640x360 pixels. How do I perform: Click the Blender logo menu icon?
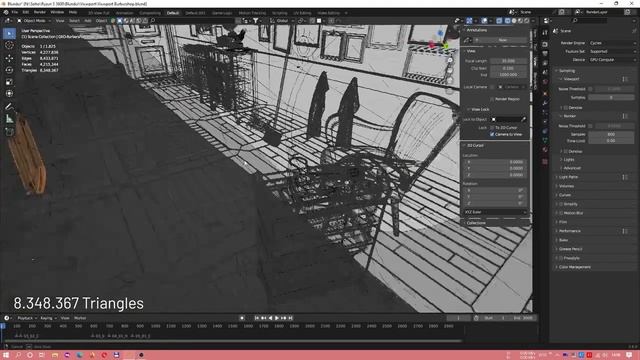pos(6,13)
